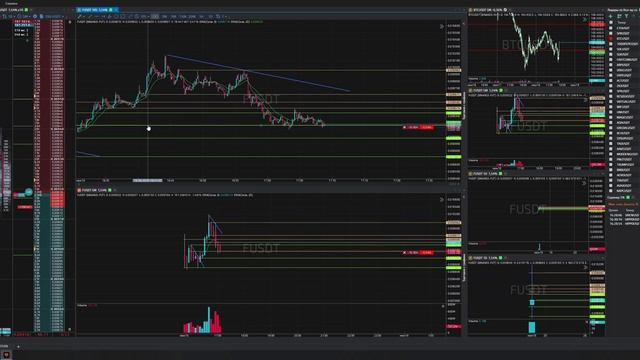The image size is (640, 360).
Task: Cancel the red order on lower chart
Action: click(x=404, y=252)
